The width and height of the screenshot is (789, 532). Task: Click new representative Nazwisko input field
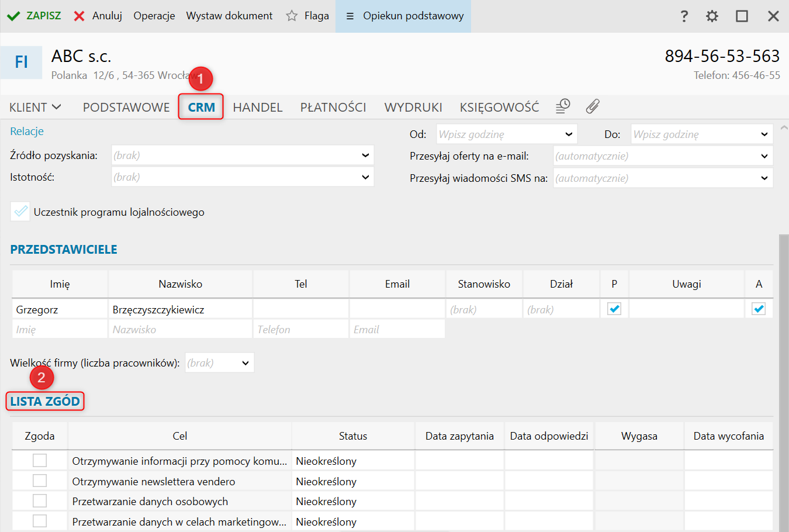(x=181, y=330)
